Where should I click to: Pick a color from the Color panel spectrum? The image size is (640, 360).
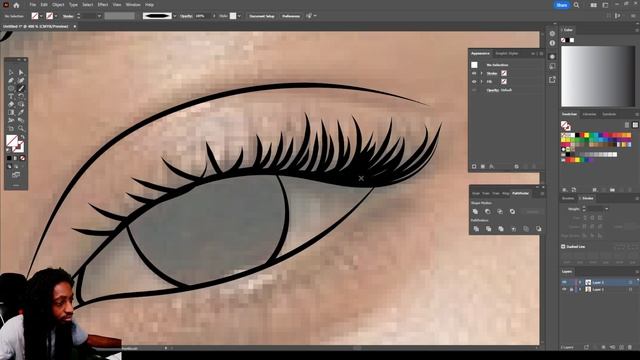(598, 76)
